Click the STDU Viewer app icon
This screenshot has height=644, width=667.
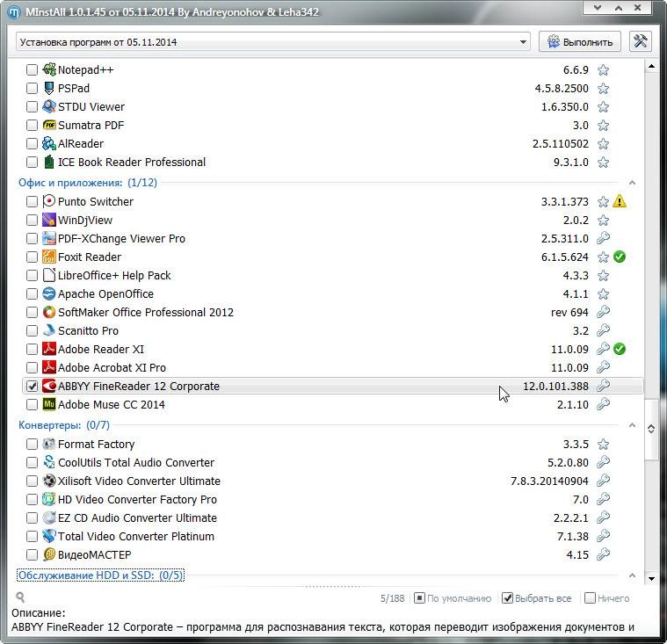click(x=49, y=106)
